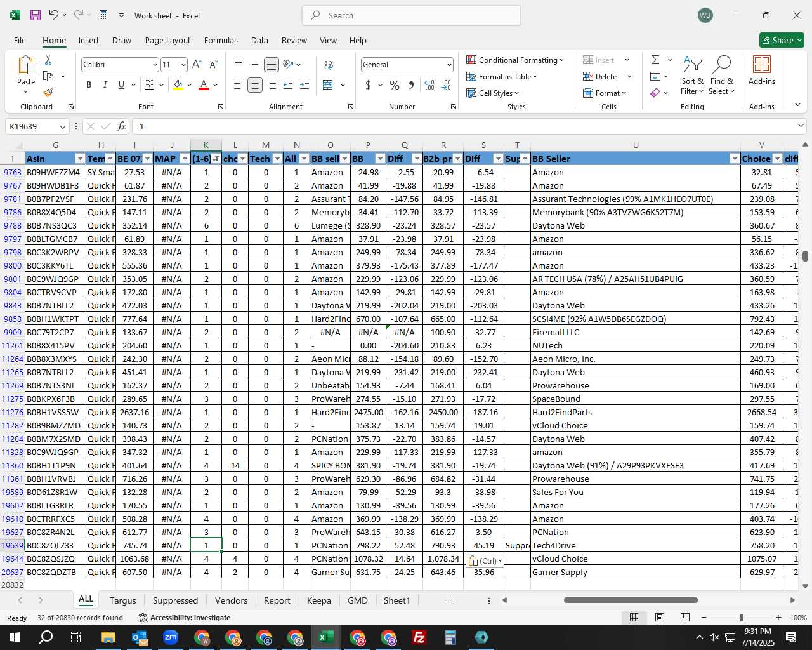This screenshot has width=812, height=650.
Task: Apply Percent Style formatting
Action: click(x=395, y=84)
